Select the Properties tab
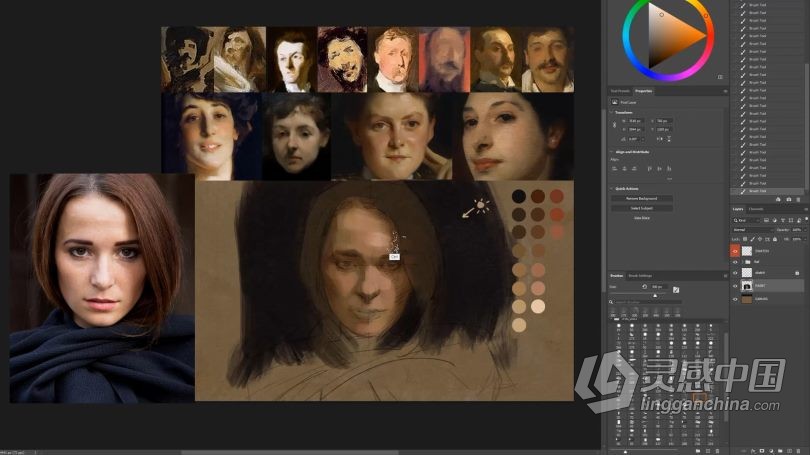Image resolution: width=810 pixels, height=455 pixels. 643,91
